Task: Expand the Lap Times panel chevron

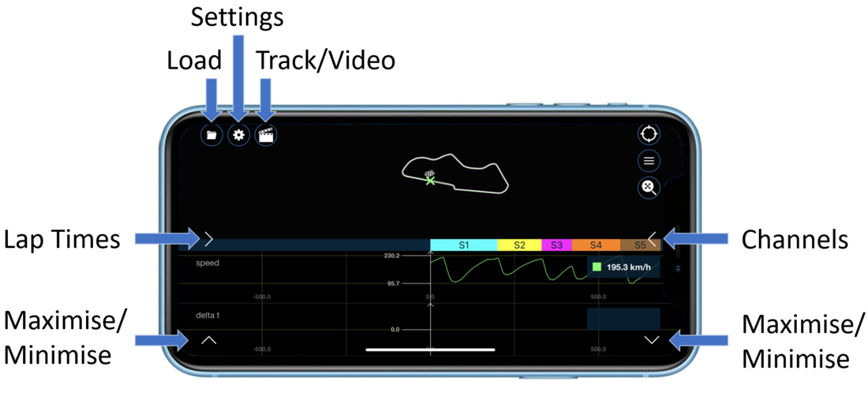Action: (208, 239)
